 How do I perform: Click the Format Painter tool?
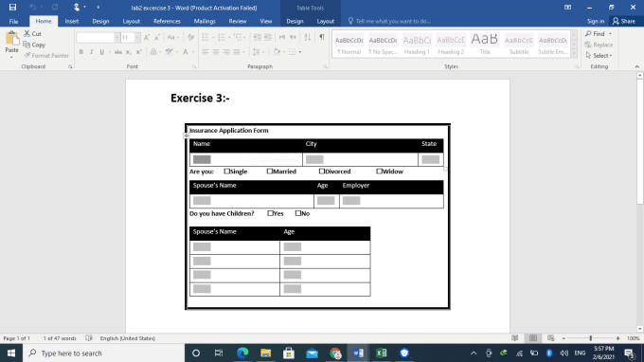pyautogui.click(x=46, y=56)
